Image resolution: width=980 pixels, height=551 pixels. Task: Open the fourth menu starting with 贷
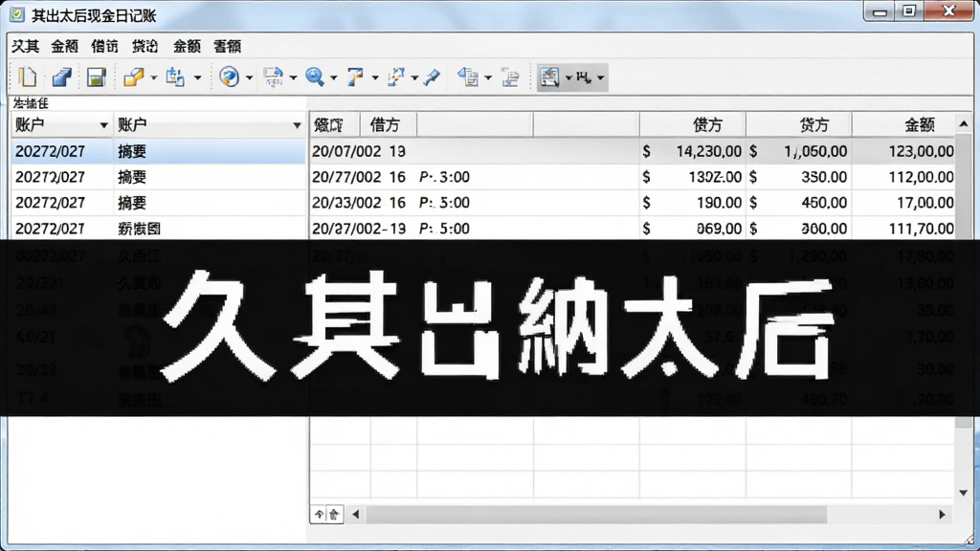coord(145,46)
